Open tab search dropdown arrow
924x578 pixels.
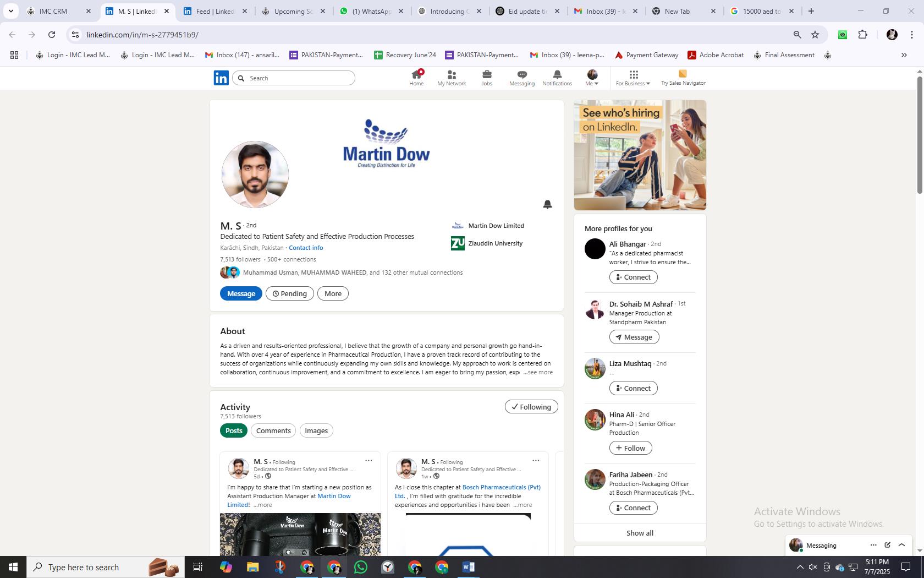click(10, 11)
